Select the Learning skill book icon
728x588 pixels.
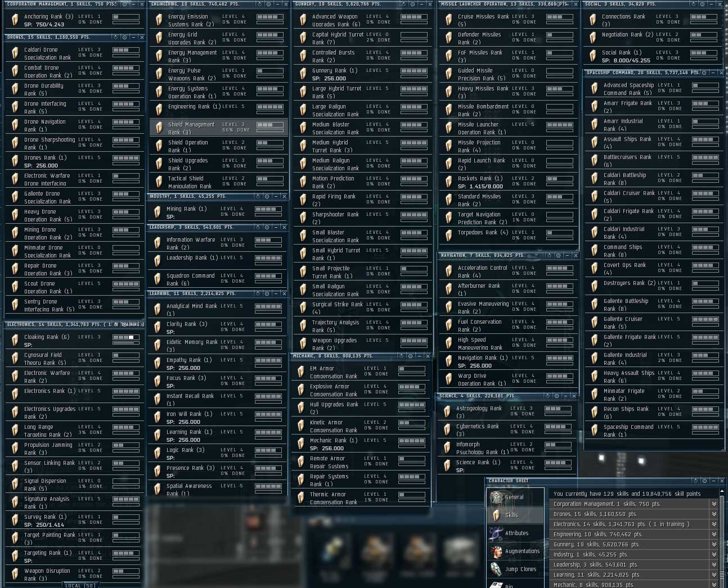click(x=158, y=436)
